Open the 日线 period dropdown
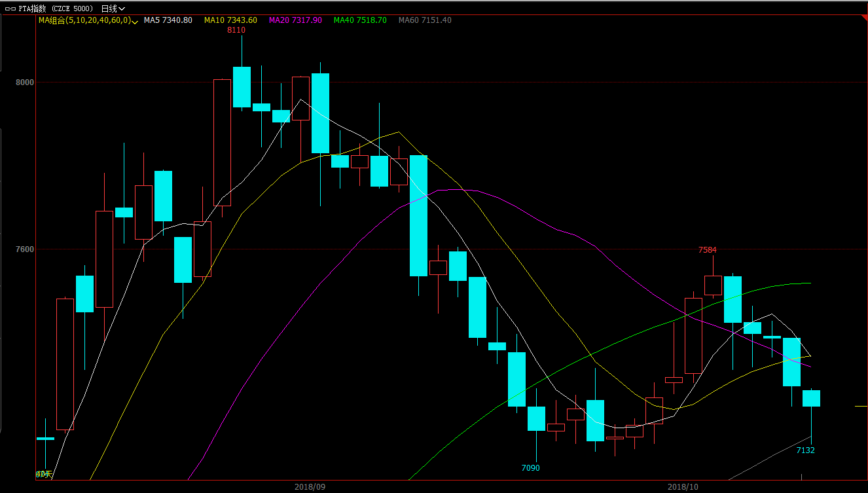The width and height of the screenshot is (868, 493). 113,9
